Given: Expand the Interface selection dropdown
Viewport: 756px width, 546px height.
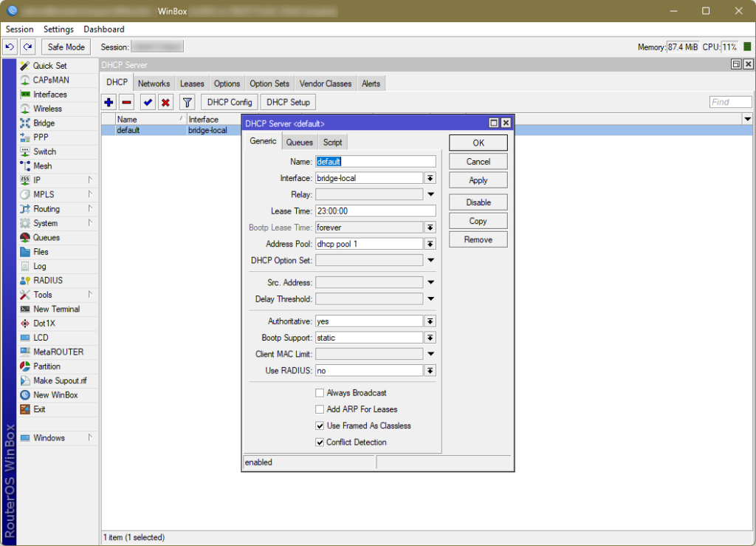Looking at the screenshot, I should (x=430, y=177).
